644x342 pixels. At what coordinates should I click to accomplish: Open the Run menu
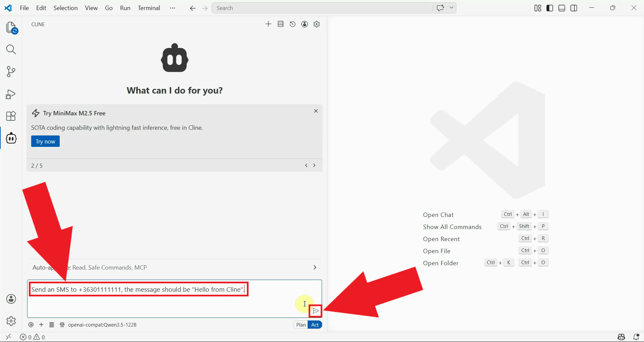click(125, 8)
